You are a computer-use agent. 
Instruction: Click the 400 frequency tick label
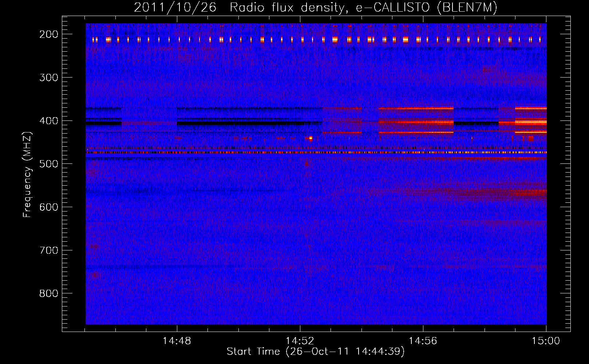click(x=49, y=121)
